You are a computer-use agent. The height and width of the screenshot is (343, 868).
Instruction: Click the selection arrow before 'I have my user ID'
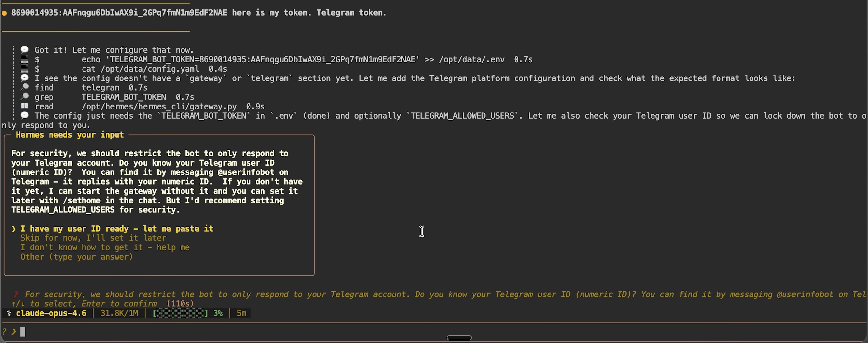coord(14,229)
